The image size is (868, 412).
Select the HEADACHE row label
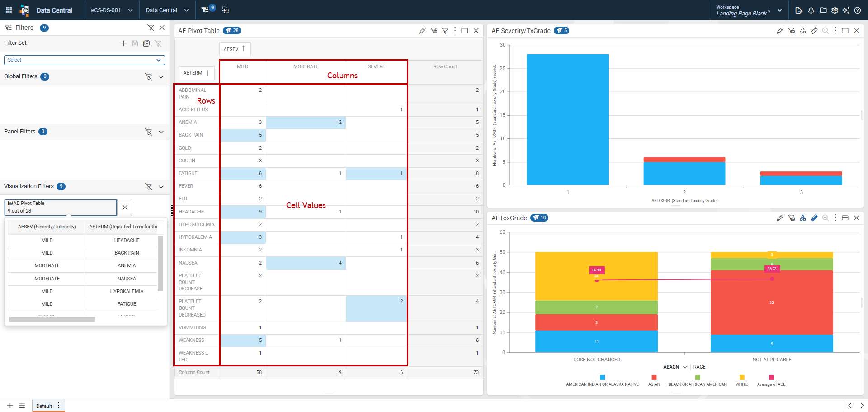click(191, 212)
